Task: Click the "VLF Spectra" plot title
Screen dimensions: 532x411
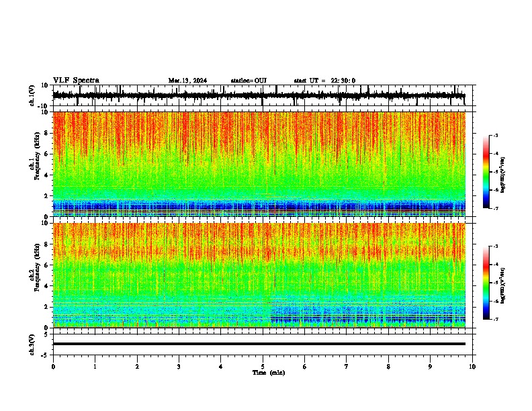Action: (x=76, y=81)
